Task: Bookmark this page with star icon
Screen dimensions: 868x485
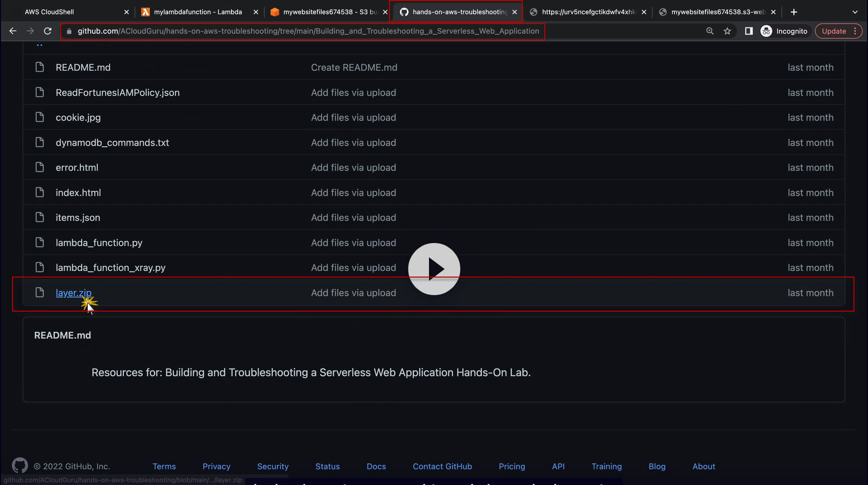Action: coord(727,31)
